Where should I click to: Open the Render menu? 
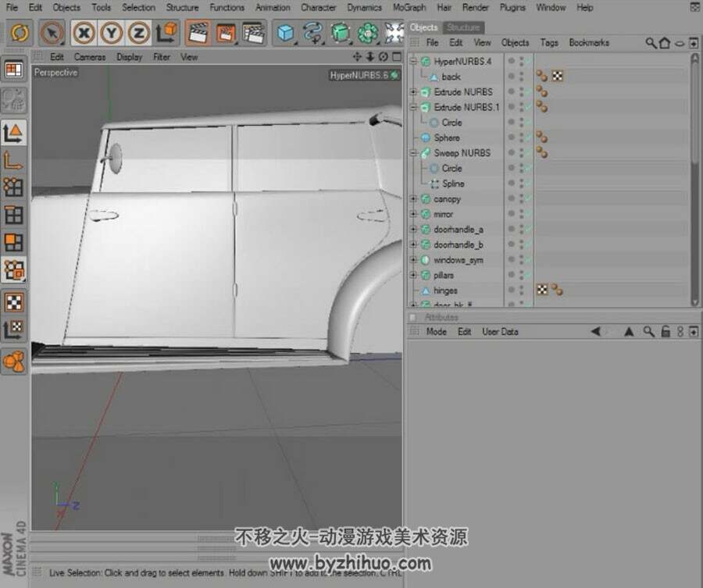475,8
